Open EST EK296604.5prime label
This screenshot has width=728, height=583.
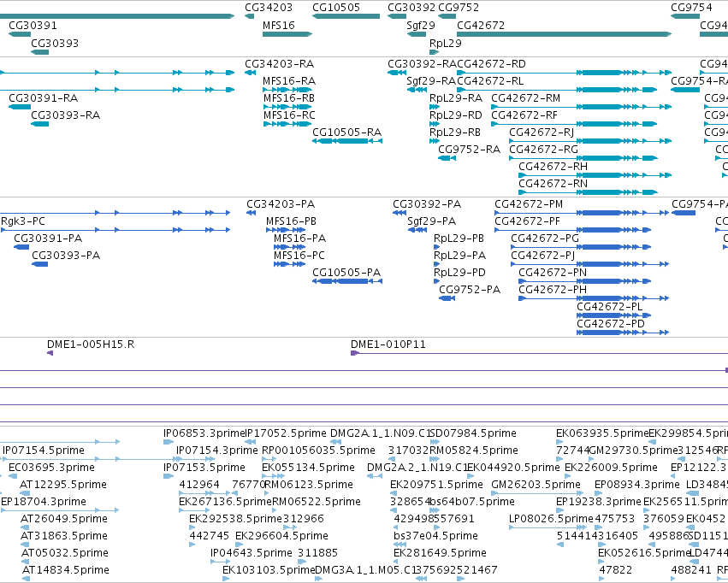point(281,536)
